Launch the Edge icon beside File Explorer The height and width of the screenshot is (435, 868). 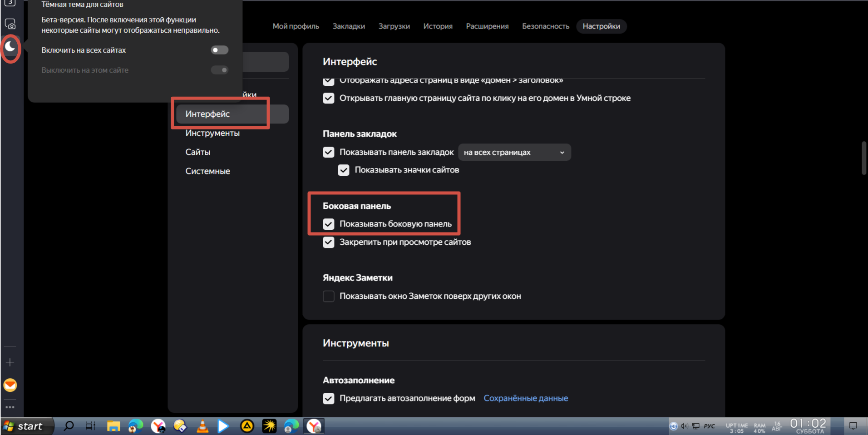pyautogui.click(x=135, y=426)
